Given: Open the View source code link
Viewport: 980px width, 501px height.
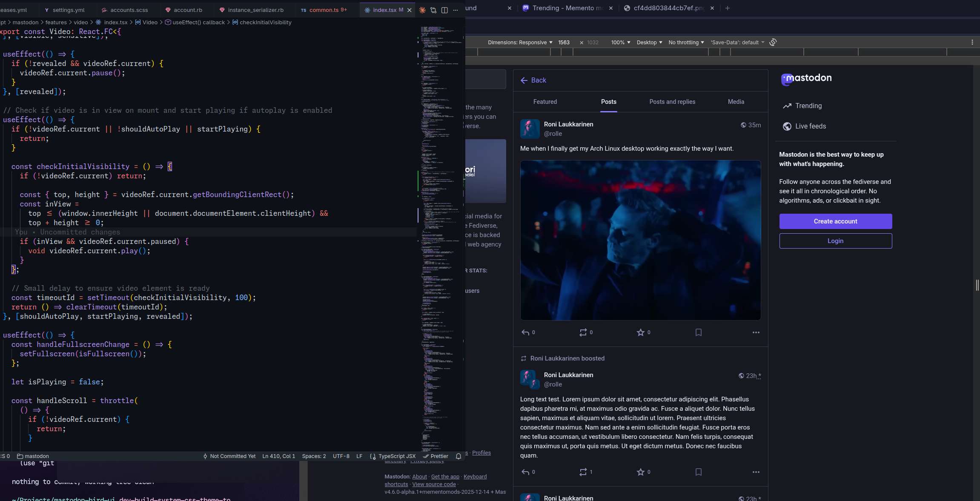Looking at the screenshot, I should click(434, 484).
